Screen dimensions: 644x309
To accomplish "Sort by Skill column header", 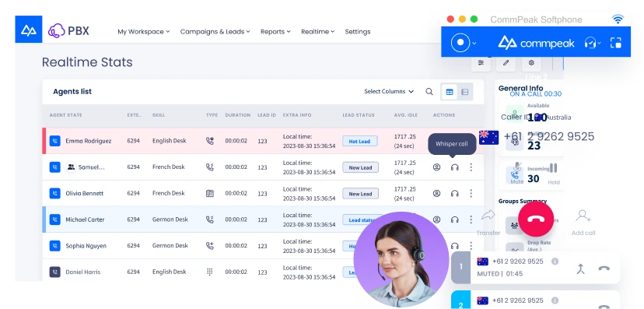I will pyautogui.click(x=159, y=115).
